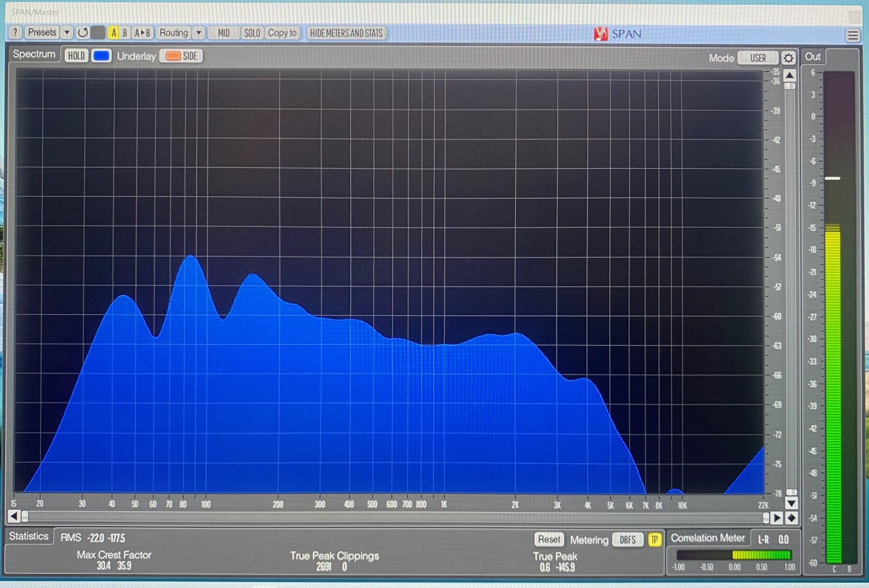
Task: Toggle spectrum HOLD button
Action: (x=76, y=56)
